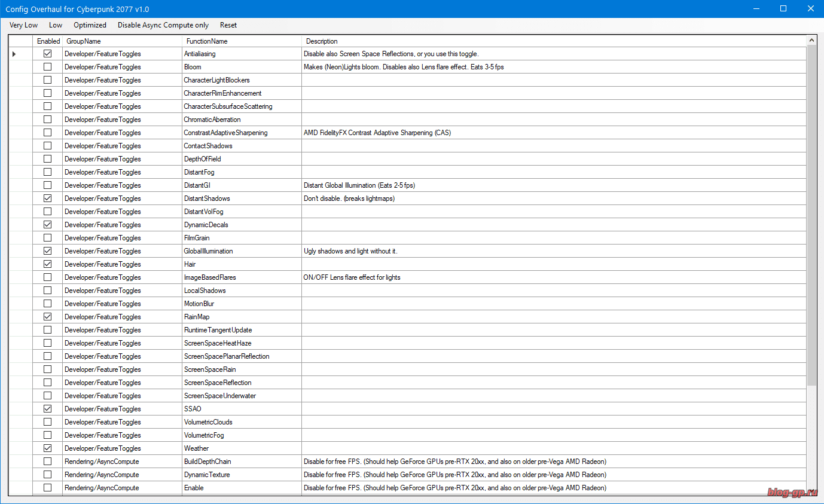Image resolution: width=824 pixels, height=504 pixels.
Task: Uncheck the Hair checkbox
Action: tap(48, 264)
